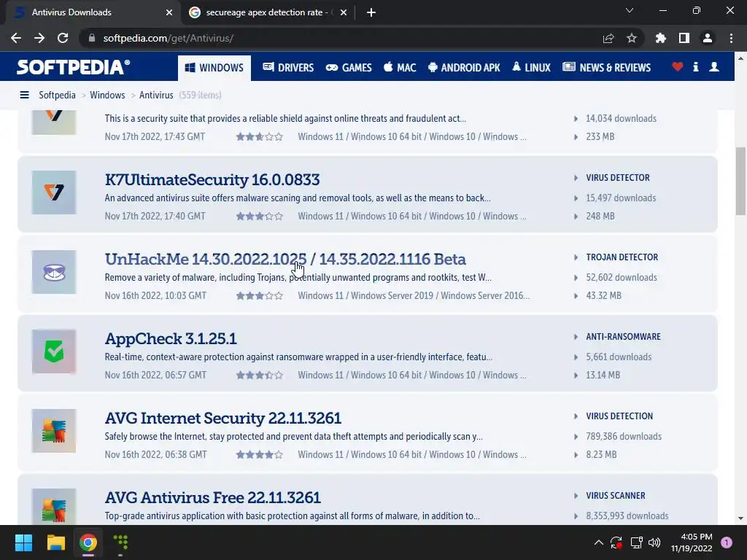This screenshot has width=747, height=560.
Task: Click the VIRUS SCANNER category tag
Action: [x=616, y=496]
